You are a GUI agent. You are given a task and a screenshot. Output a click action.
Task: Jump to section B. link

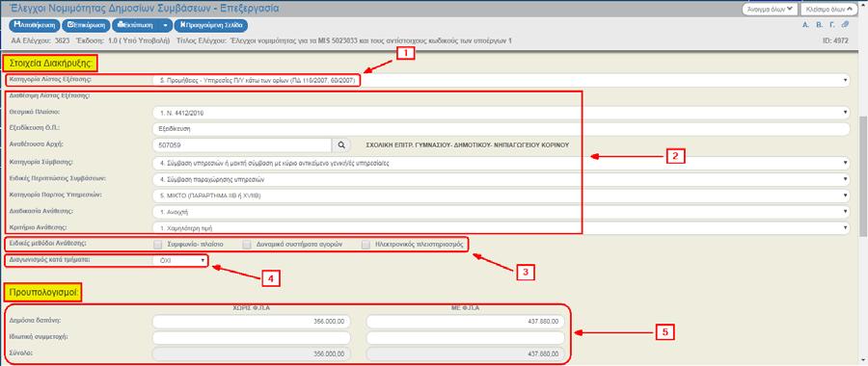pyautogui.click(x=819, y=25)
